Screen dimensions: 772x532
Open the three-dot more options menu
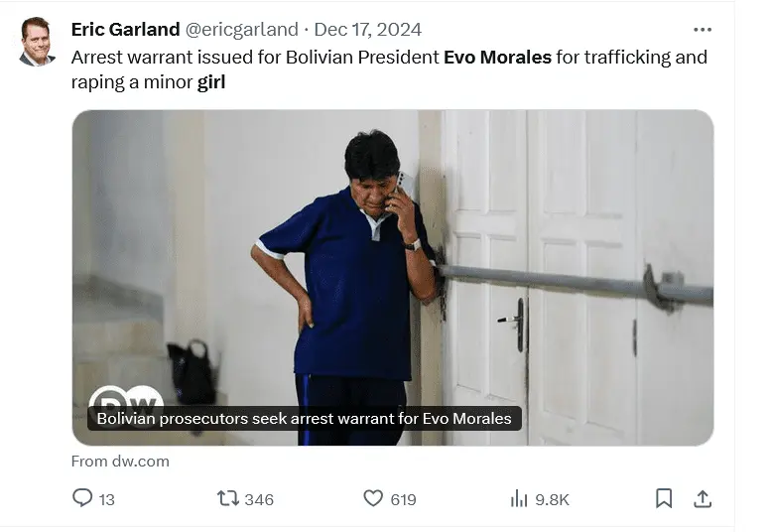click(703, 30)
